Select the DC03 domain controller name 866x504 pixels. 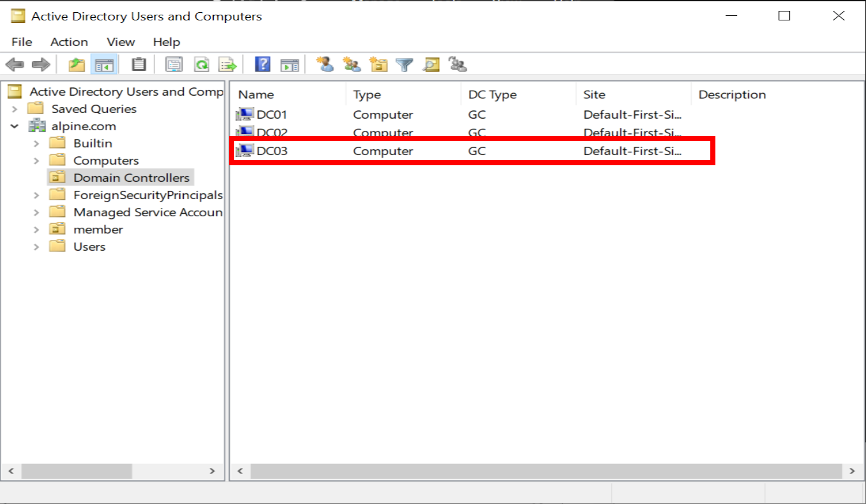coord(272,151)
